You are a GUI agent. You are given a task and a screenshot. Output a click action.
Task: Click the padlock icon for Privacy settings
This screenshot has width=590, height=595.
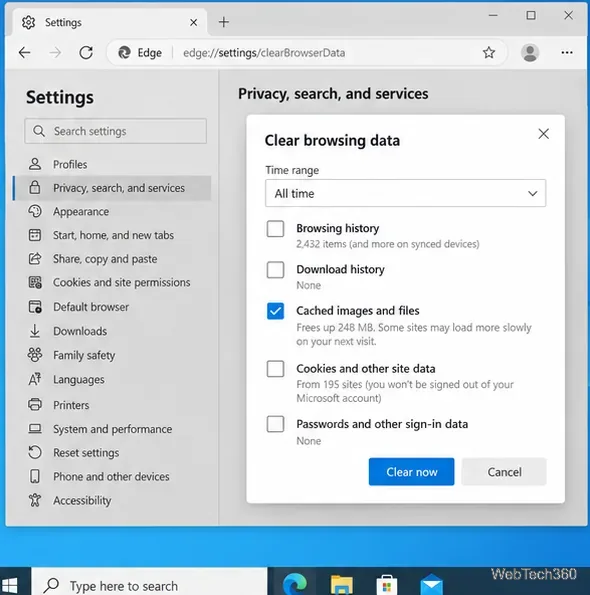click(35, 187)
